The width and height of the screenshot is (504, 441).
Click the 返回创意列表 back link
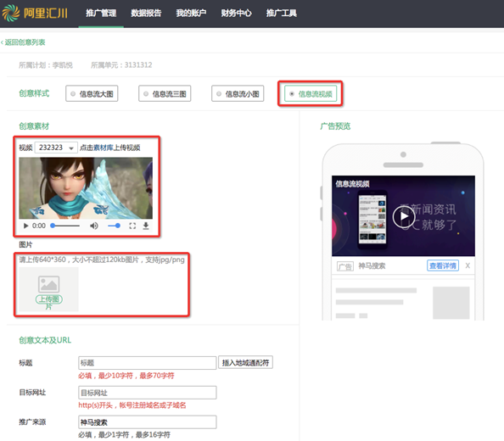(23, 42)
